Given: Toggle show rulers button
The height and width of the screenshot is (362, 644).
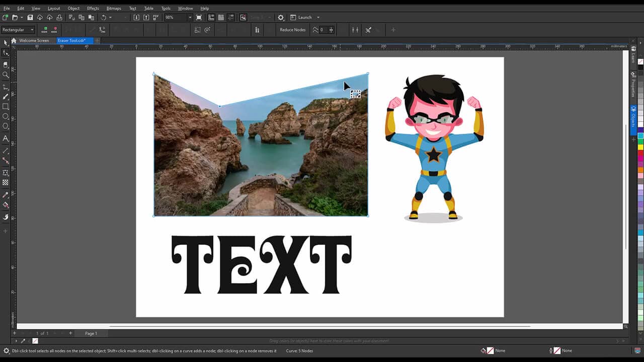Looking at the screenshot, I should coord(211,18).
